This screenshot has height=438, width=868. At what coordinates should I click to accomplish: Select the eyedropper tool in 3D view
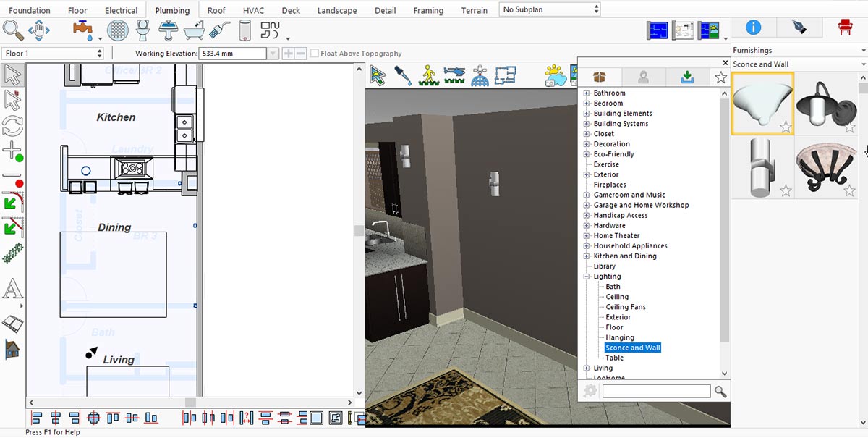coord(402,75)
